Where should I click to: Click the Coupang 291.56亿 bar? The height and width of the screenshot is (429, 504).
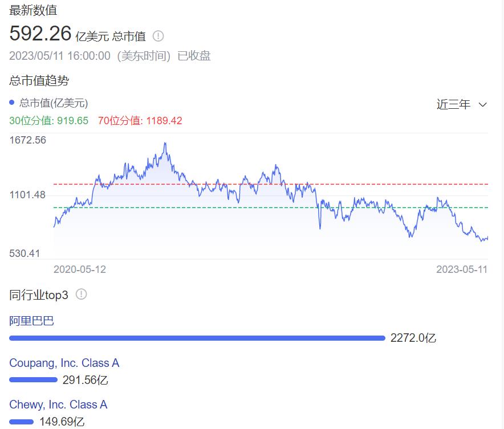[x=33, y=379]
